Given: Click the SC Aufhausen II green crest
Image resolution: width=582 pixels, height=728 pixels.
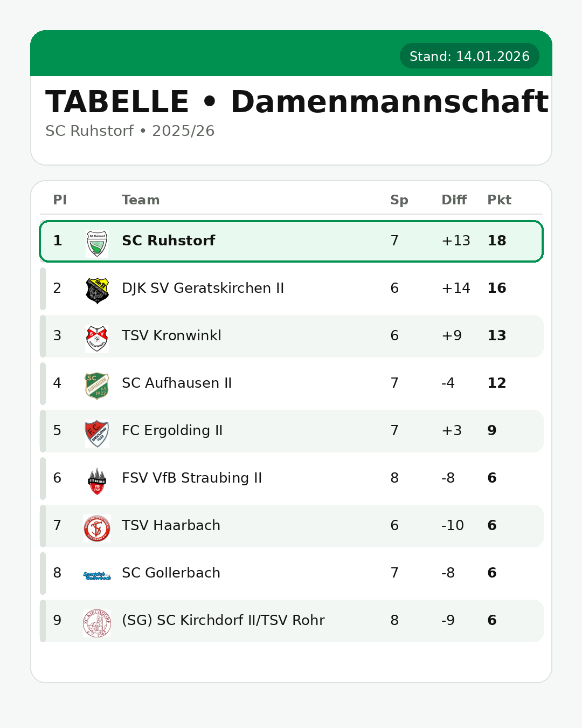Looking at the screenshot, I should click(x=97, y=385).
